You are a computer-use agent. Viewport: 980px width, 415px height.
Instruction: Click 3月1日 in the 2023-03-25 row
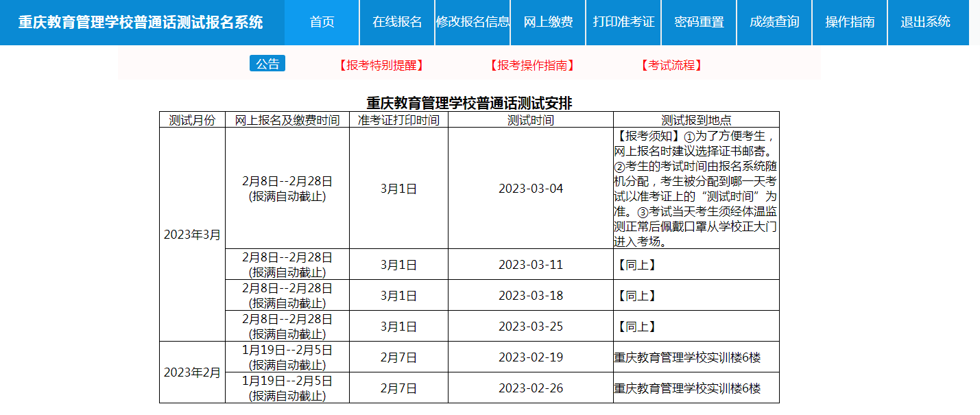[398, 327]
